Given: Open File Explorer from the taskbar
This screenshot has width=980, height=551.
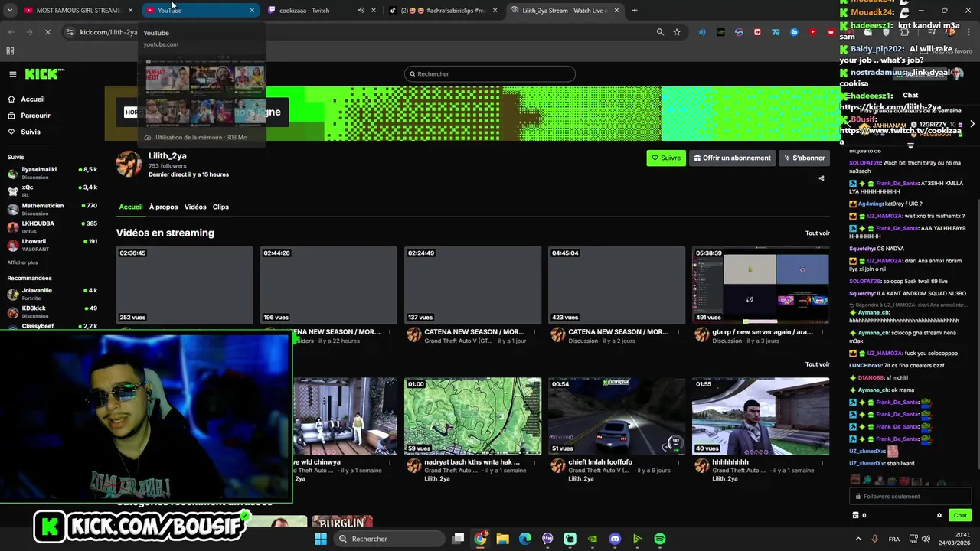Looking at the screenshot, I should [502, 539].
